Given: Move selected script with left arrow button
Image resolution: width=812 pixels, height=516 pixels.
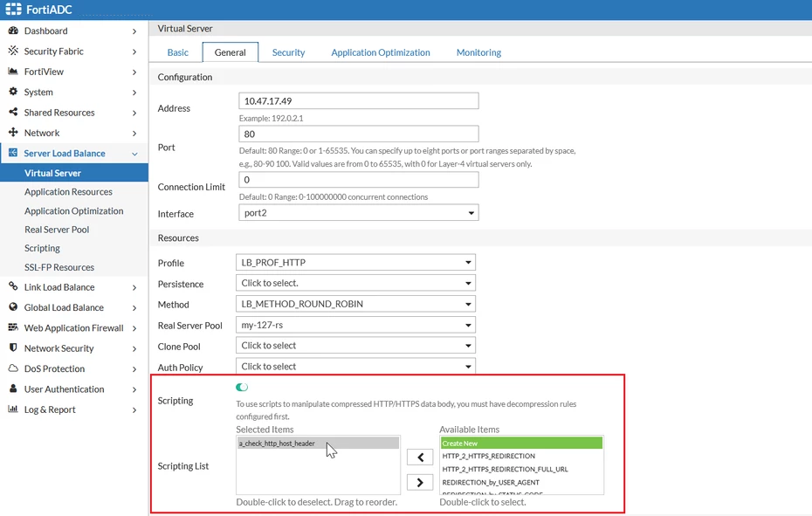Looking at the screenshot, I should (x=420, y=457).
